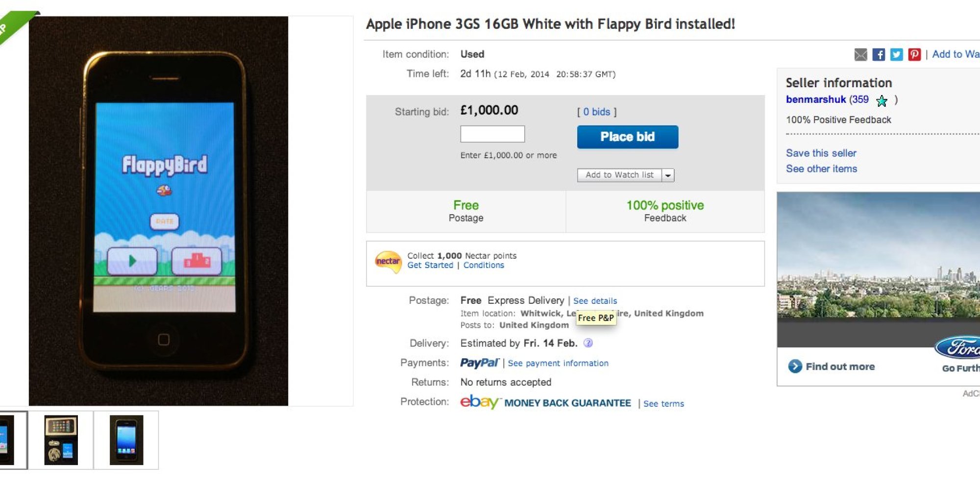Click the Place bid button
The height and width of the screenshot is (490, 980).
tap(627, 137)
